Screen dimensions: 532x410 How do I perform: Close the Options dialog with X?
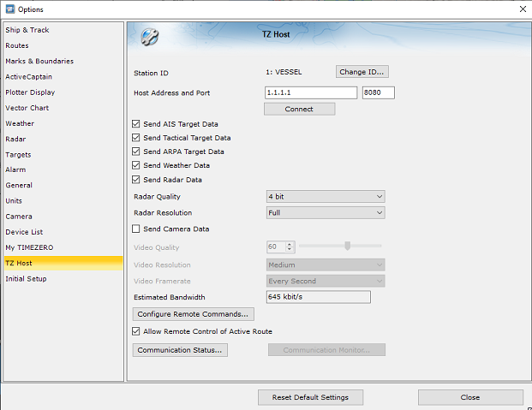click(523, 9)
